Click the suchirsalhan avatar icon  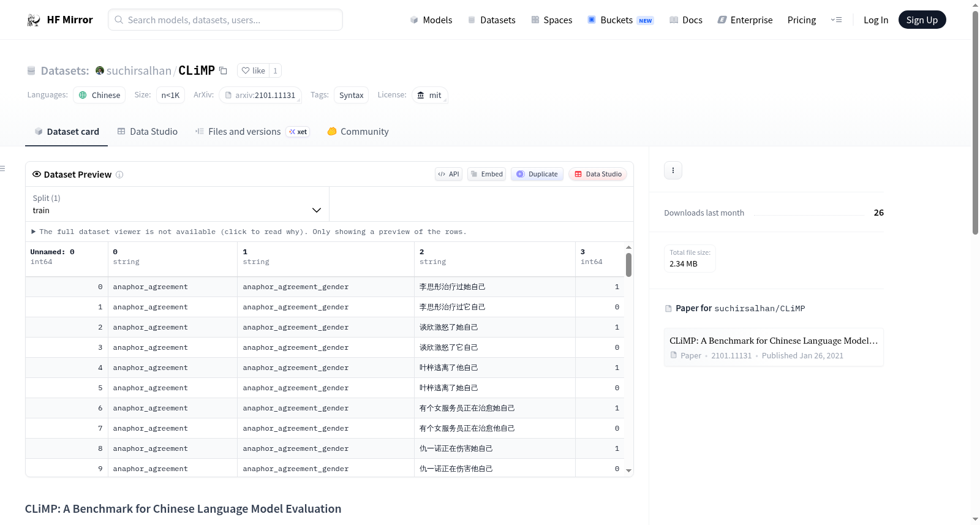pos(100,70)
